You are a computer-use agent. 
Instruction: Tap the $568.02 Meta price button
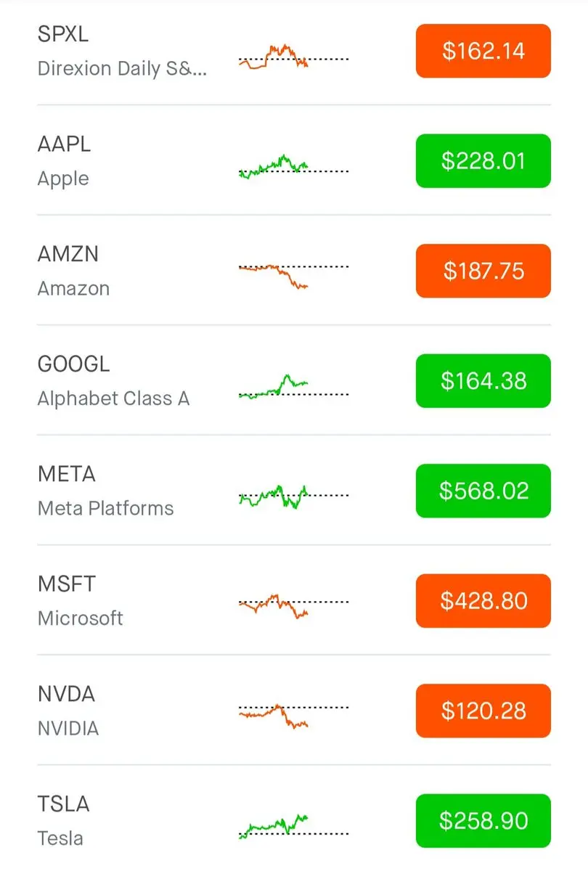(483, 491)
